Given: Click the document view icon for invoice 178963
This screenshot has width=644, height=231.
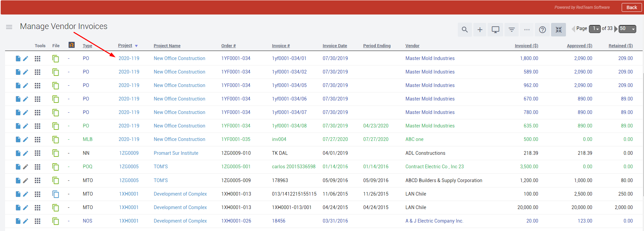Looking at the screenshot, I should [18, 180].
